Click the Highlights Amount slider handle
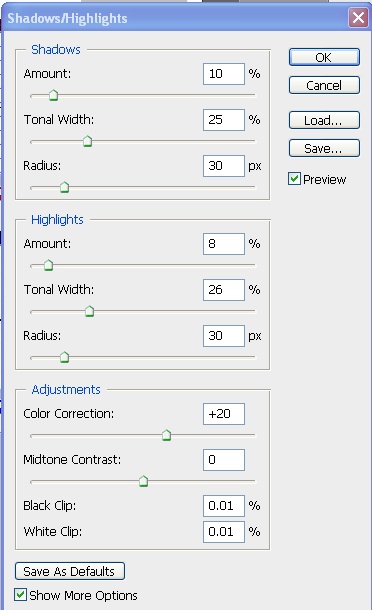 tap(48, 265)
